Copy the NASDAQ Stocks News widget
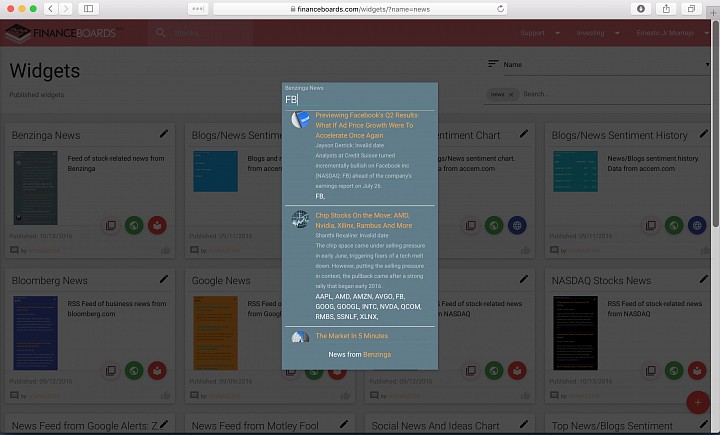Viewport: 720px width, 435px height. click(651, 371)
